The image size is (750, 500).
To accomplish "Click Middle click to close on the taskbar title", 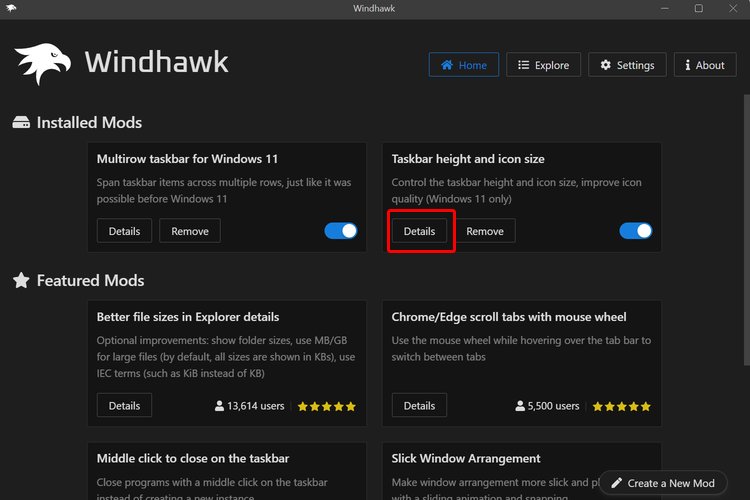I will pyautogui.click(x=193, y=458).
